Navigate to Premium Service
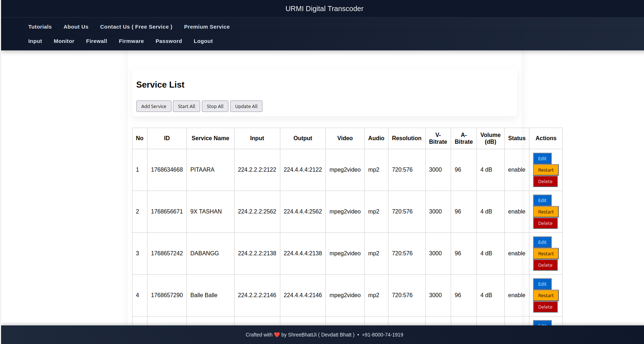This screenshot has height=344, width=644. tap(207, 27)
